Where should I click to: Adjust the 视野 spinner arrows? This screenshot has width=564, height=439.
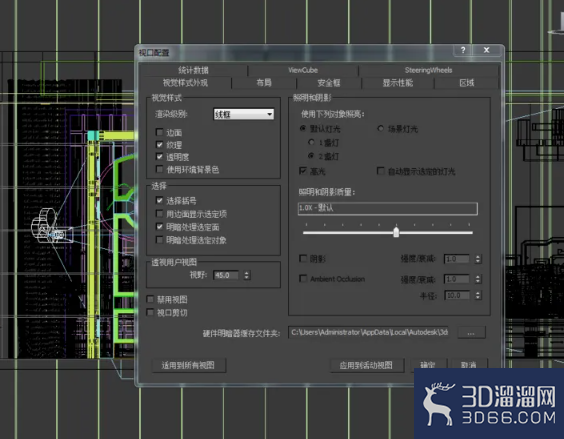246,275
